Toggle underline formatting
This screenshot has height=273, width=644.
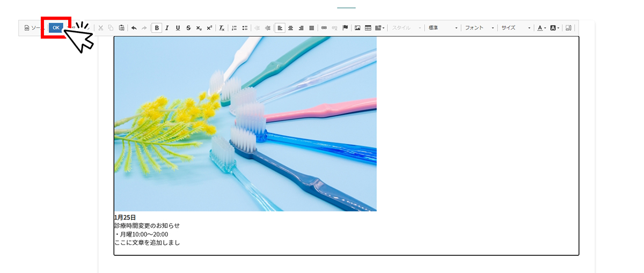(178, 28)
